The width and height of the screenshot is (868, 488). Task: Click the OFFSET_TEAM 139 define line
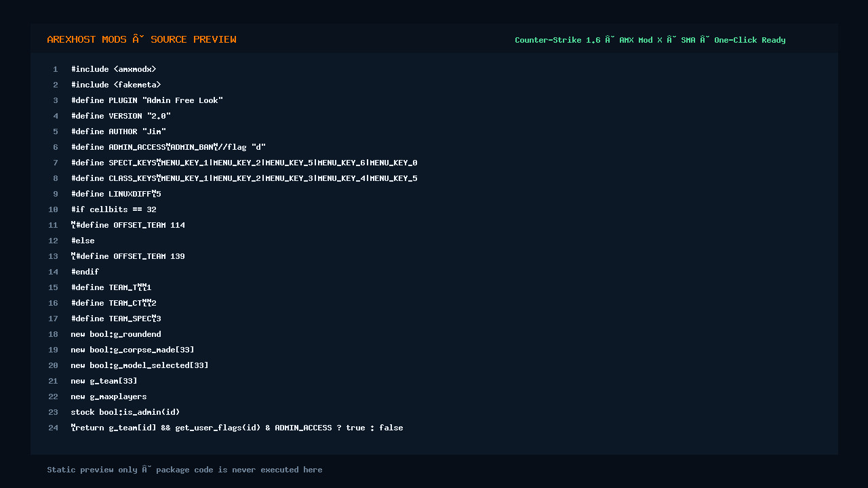point(128,256)
